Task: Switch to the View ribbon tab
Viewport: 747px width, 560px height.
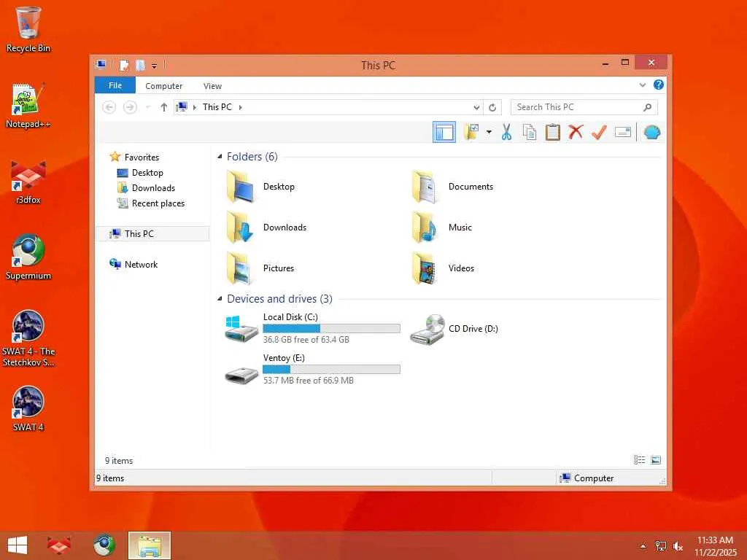Action: [212, 86]
